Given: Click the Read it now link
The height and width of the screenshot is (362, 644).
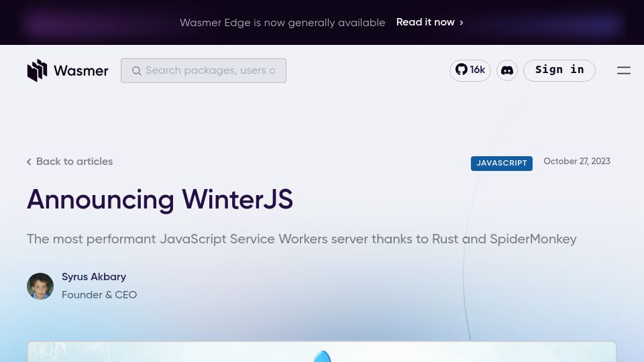Looking at the screenshot, I should tap(425, 22).
